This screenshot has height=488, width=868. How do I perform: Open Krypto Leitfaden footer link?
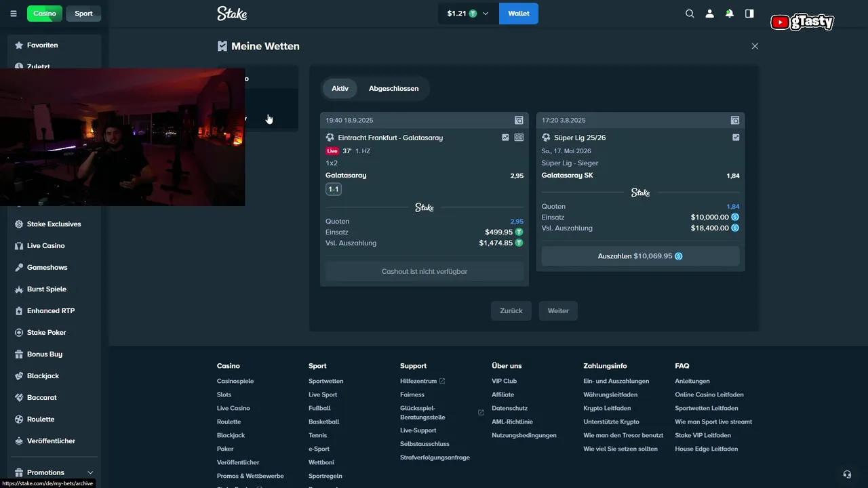607,408
